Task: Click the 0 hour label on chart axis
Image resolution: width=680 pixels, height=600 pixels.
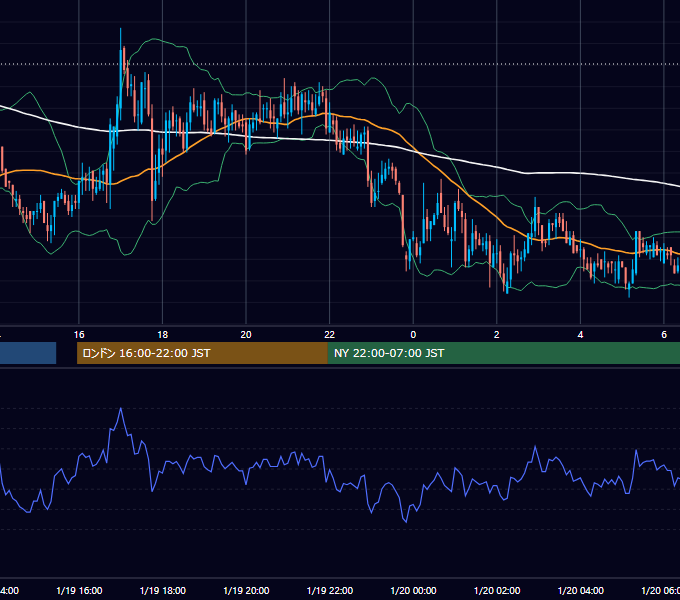Action: [x=413, y=335]
